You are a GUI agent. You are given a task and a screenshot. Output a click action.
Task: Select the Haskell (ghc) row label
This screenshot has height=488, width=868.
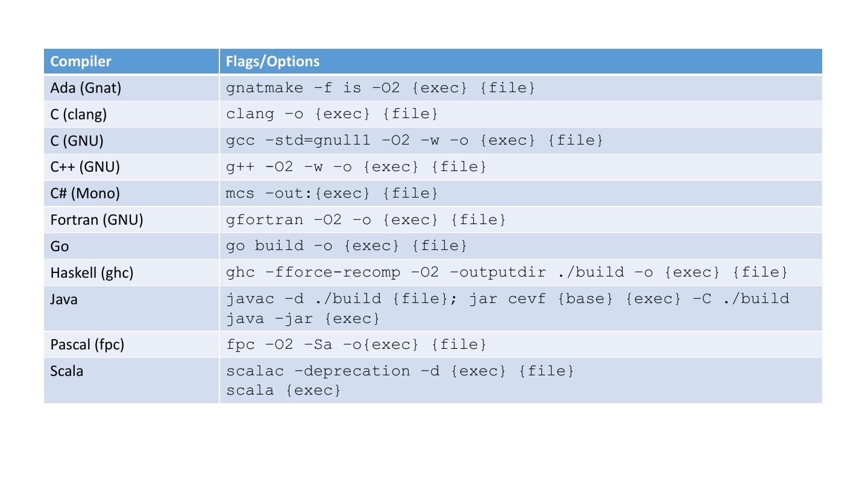pyautogui.click(x=92, y=273)
